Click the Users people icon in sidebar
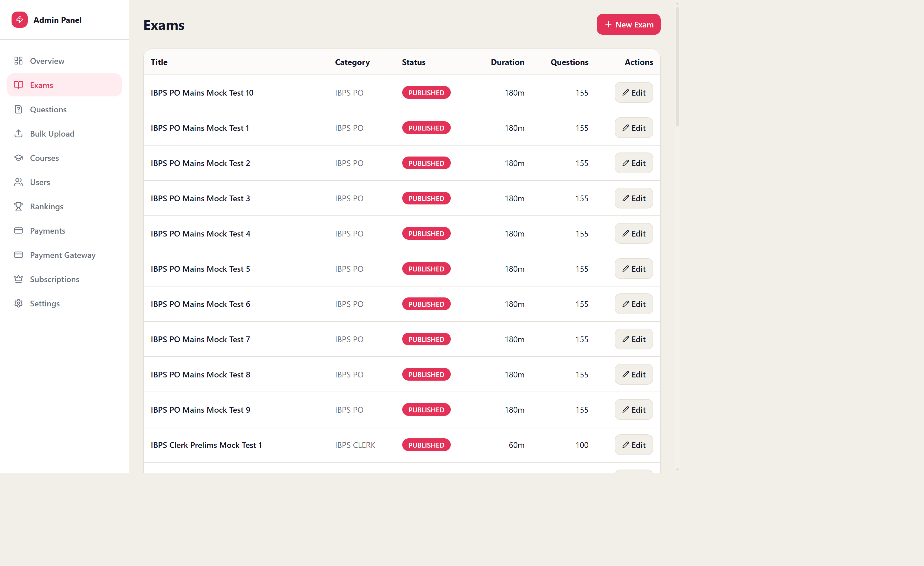 tap(18, 182)
